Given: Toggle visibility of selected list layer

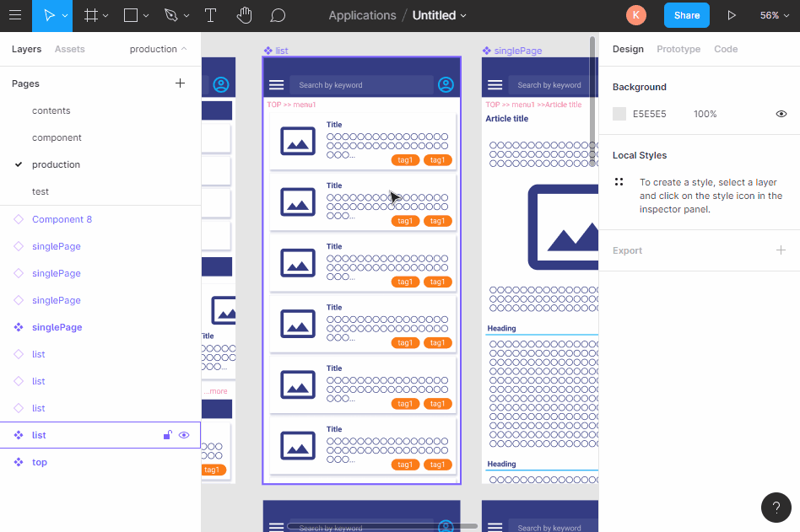Looking at the screenshot, I should click(x=184, y=435).
